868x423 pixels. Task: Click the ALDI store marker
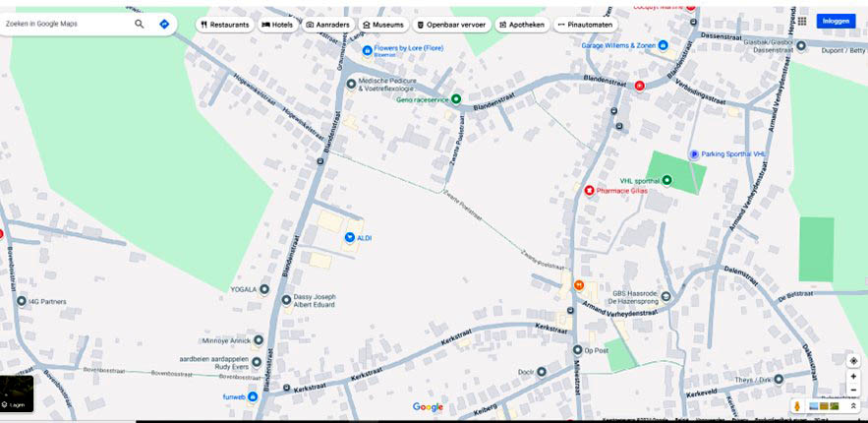[x=350, y=238]
